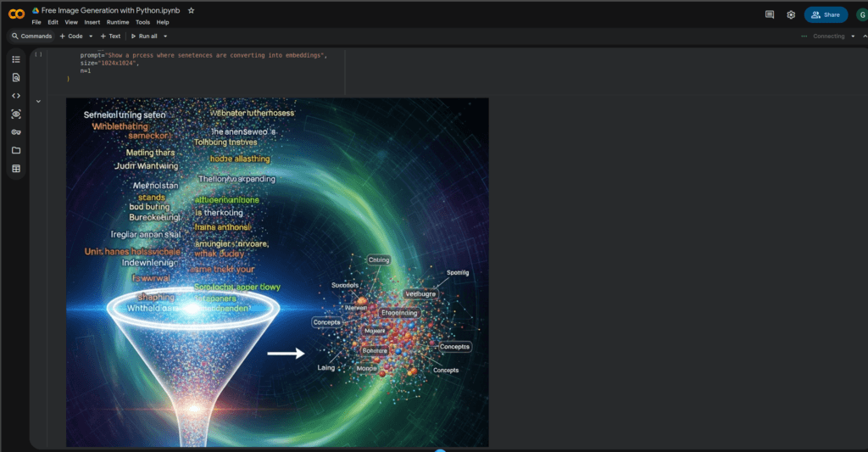This screenshot has height=452, width=868.
Task: Click the Connecting runtime status
Action: (x=823, y=36)
